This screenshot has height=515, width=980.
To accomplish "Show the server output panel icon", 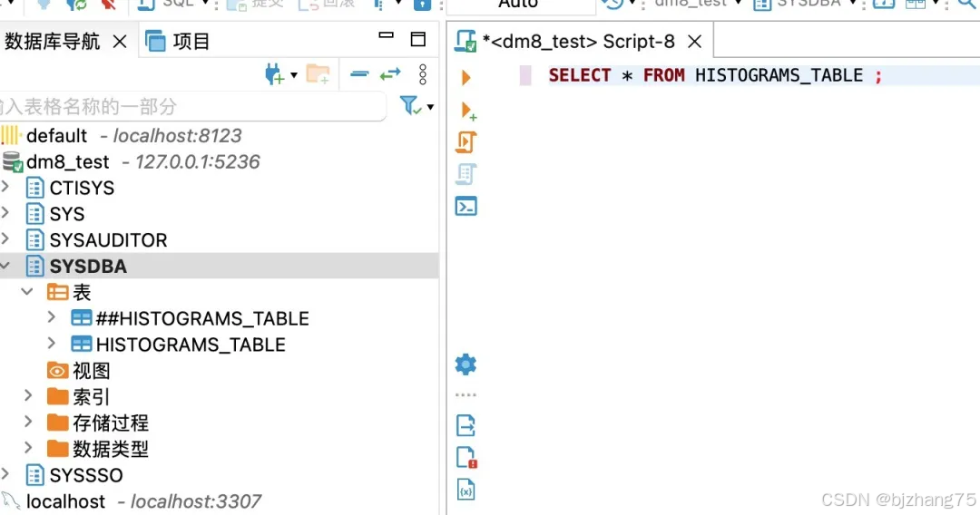I will tap(465, 425).
